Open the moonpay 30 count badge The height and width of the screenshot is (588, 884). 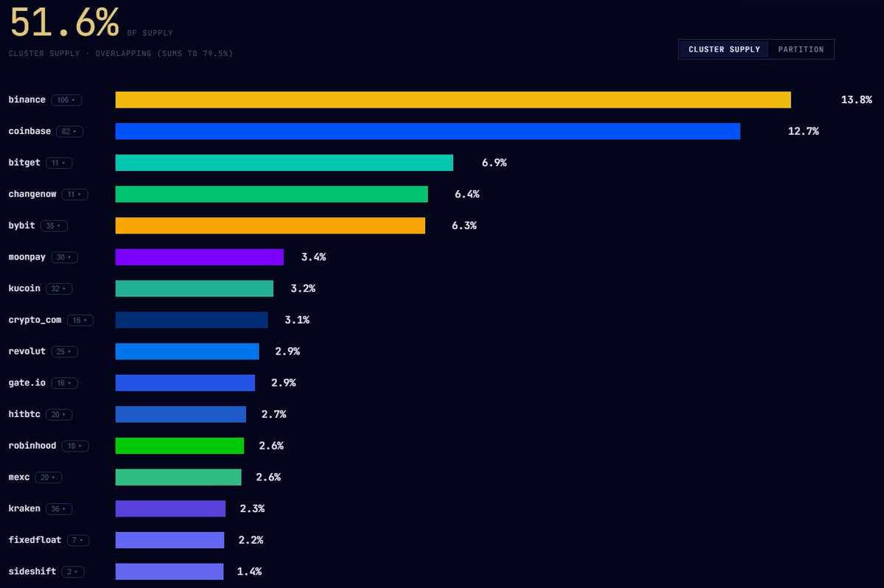tap(64, 257)
